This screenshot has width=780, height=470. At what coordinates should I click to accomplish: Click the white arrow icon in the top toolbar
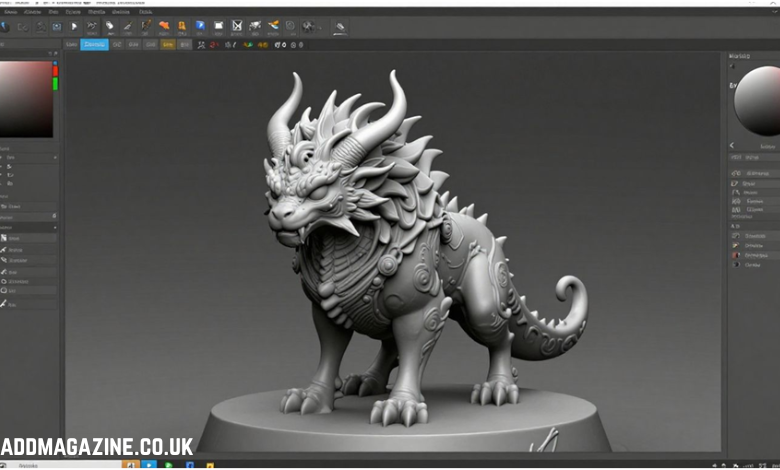click(x=74, y=26)
